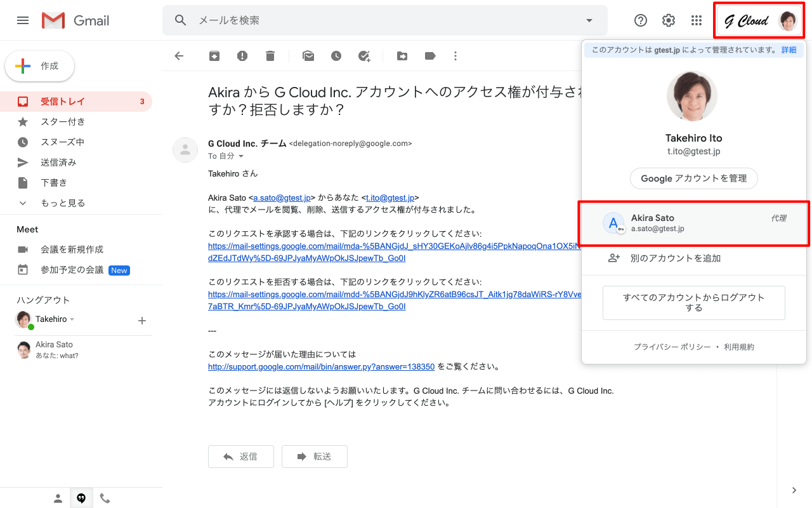Delete this message with trash icon
812x508 pixels.
(270, 56)
